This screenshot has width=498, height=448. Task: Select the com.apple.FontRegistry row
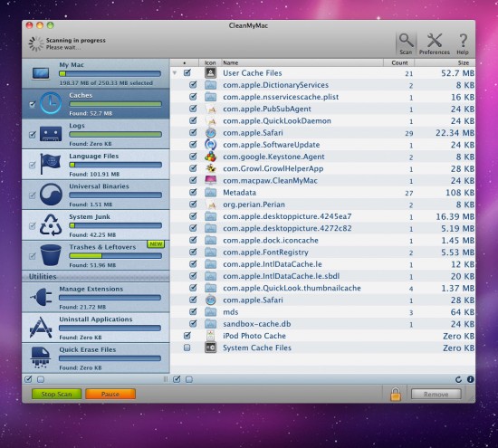pos(322,253)
